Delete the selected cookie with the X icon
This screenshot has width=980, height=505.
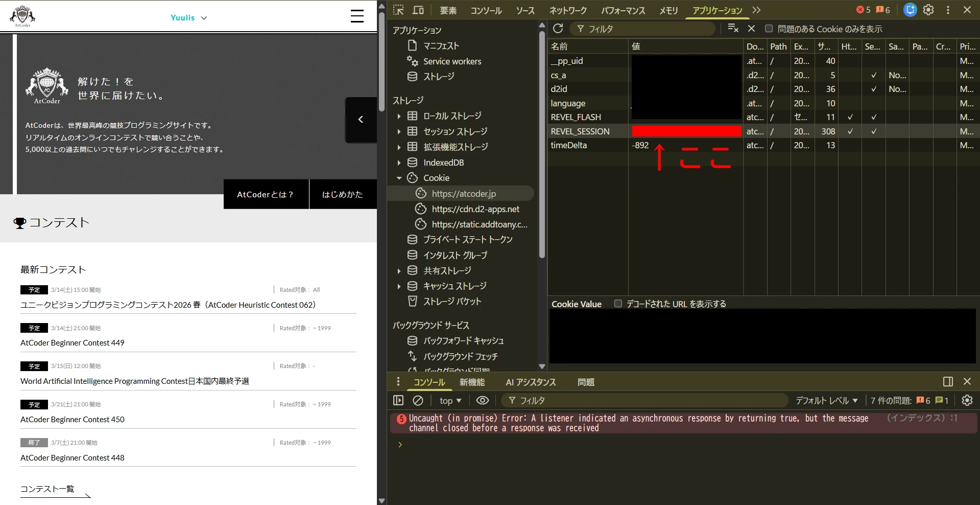tap(751, 29)
